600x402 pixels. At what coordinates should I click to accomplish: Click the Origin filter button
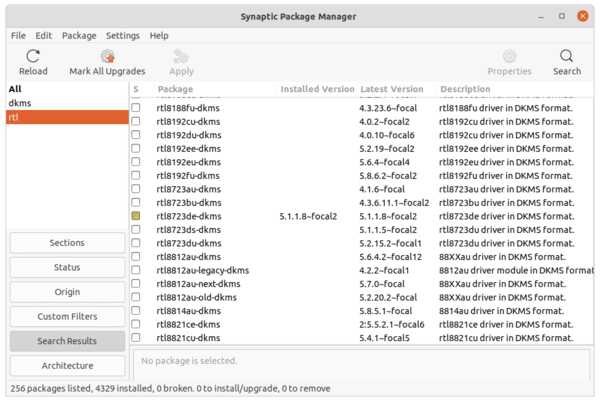(x=67, y=292)
